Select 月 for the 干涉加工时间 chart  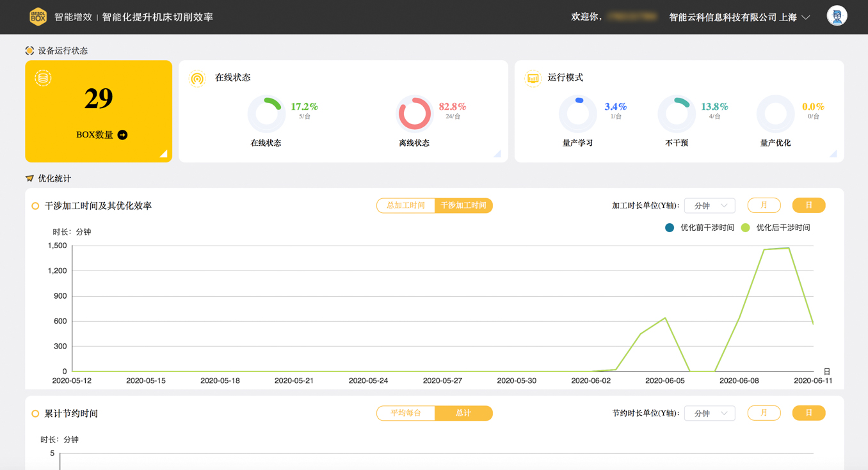(x=764, y=205)
